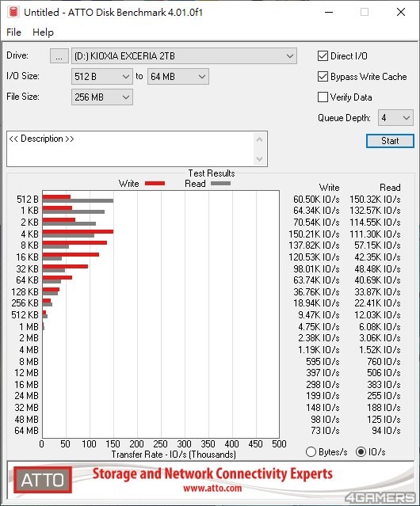The height and width of the screenshot is (506, 420).
Task: Disable Bypass Write Cache option
Action: tap(323, 77)
